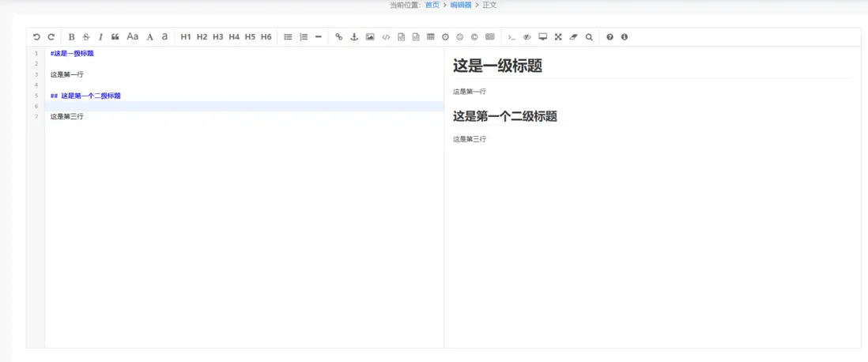The image size is (868, 362).
Task: Place cursor on highlighted empty line 6
Action: (244, 106)
